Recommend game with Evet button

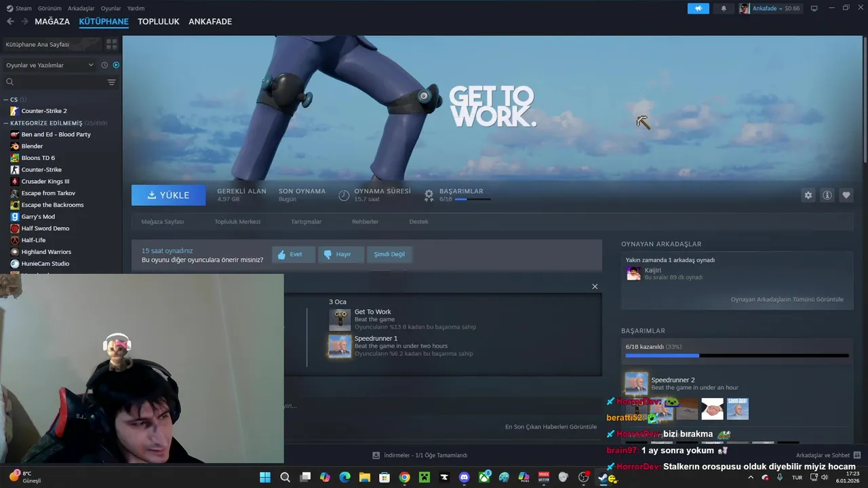point(294,254)
